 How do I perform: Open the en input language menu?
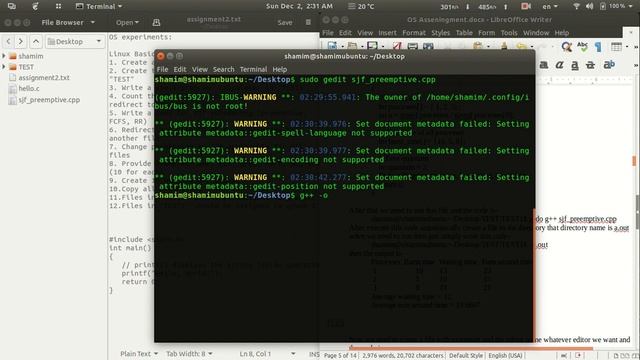[x=550, y=6]
